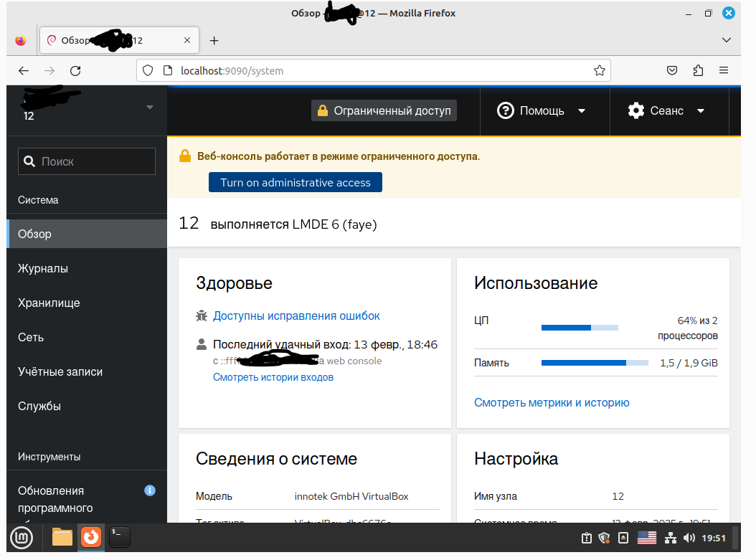Viewport: 756px width, 560px height.
Task: Click the 1,5 / 1,9 GiB value
Action: coord(689,363)
